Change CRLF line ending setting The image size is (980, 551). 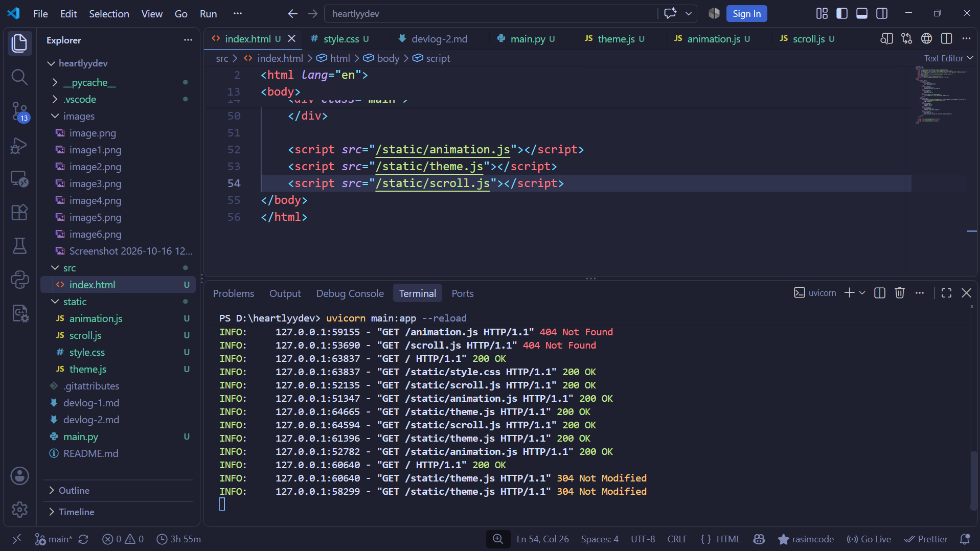tap(677, 539)
